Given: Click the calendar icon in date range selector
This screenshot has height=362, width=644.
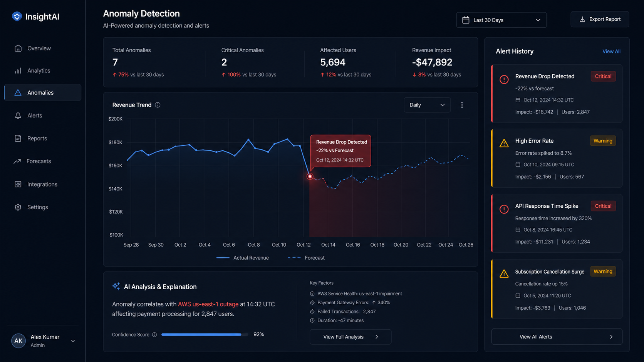Looking at the screenshot, I should (466, 20).
